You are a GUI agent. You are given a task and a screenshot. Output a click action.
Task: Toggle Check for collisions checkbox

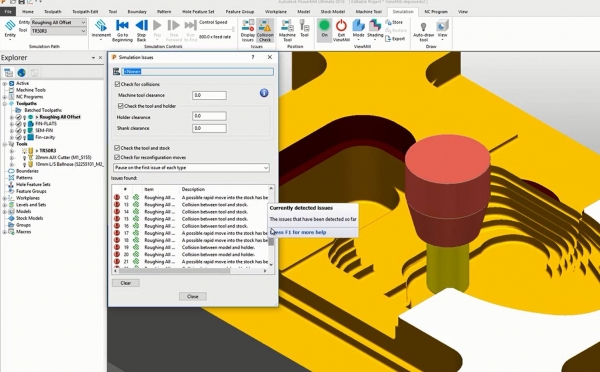117,84
